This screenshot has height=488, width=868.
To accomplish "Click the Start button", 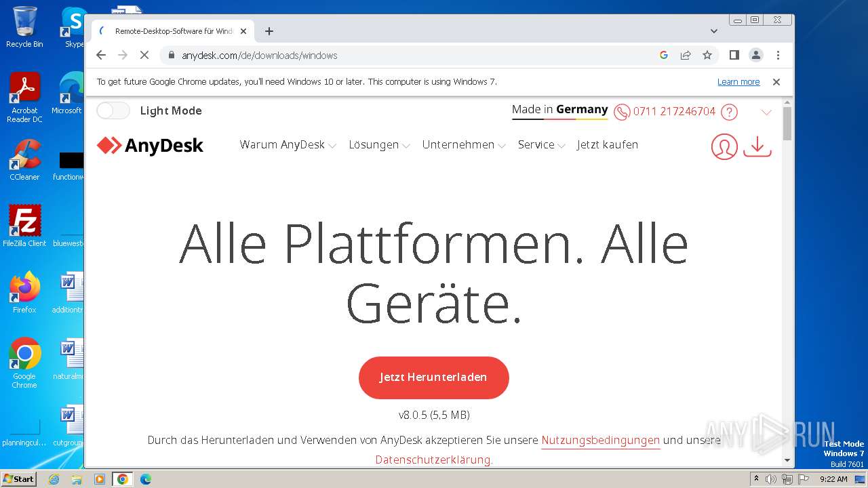I will tap(18, 479).
